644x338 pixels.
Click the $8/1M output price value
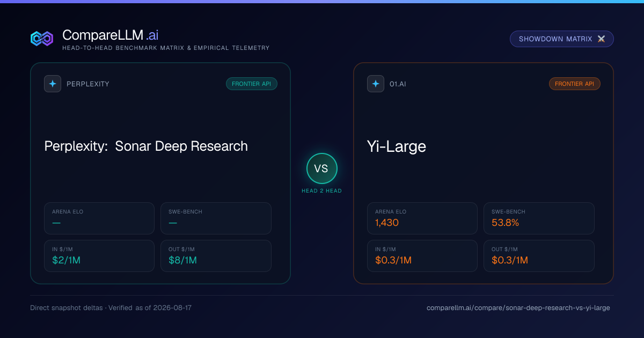point(183,260)
